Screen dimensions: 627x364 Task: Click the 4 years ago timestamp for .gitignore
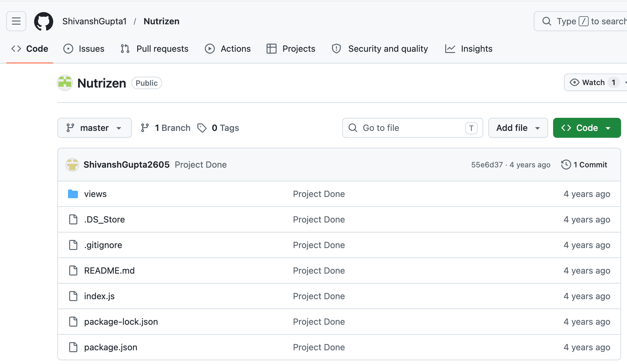(x=587, y=245)
